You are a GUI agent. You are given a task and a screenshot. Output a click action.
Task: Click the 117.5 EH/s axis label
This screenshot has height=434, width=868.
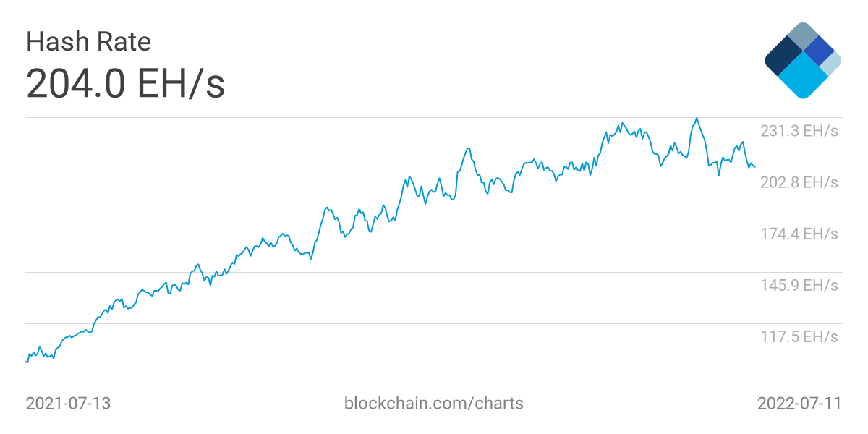pyautogui.click(x=799, y=336)
